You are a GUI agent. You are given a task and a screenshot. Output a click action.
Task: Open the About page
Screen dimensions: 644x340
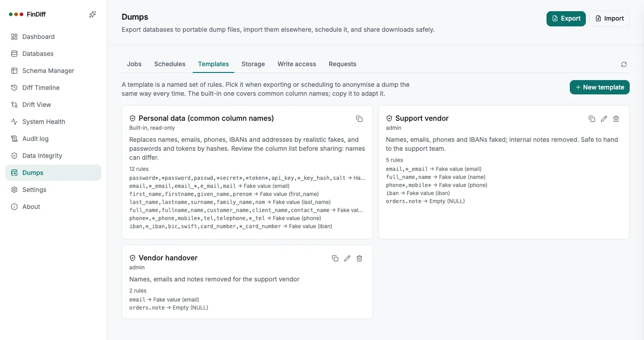coord(53,207)
